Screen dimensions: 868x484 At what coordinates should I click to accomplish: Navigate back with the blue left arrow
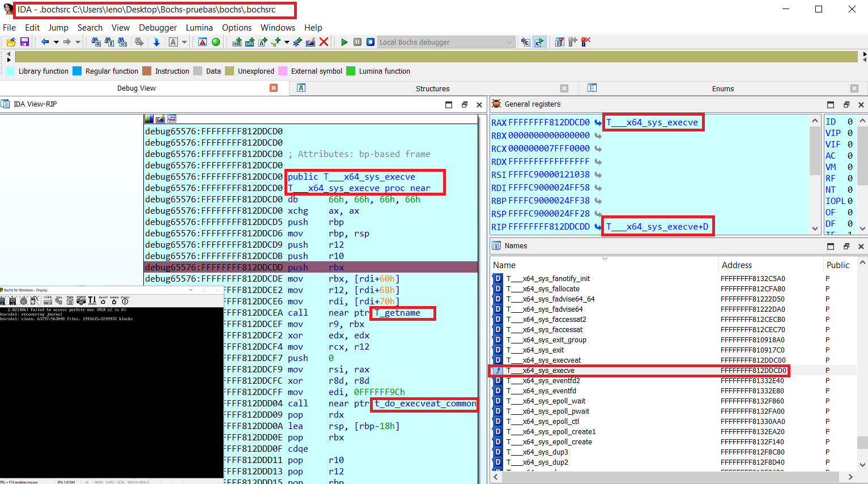click(45, 42)
